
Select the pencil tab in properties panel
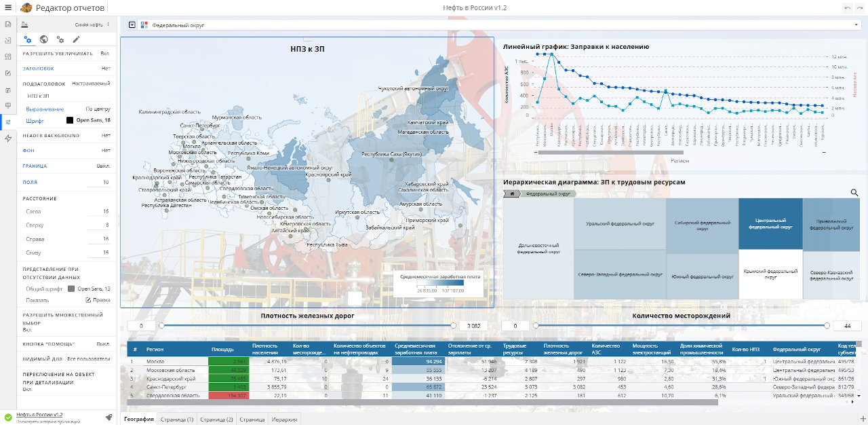point(76,40)
